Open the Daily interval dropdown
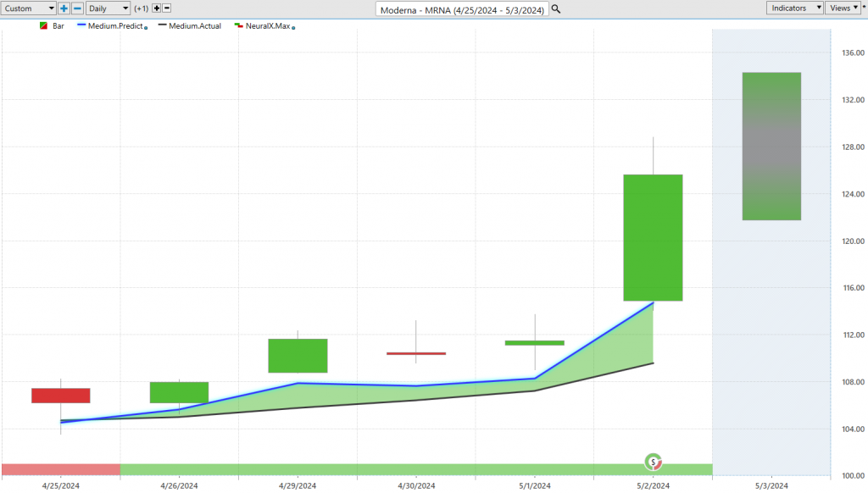The width and height of the screenshot is (868, 493). coord(108,8)
